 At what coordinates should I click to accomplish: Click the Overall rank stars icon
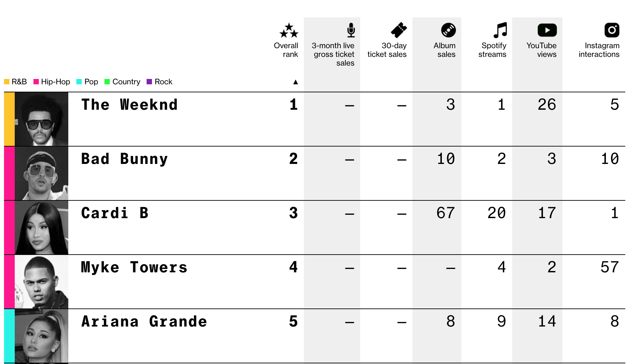click(x=289, y=30)
